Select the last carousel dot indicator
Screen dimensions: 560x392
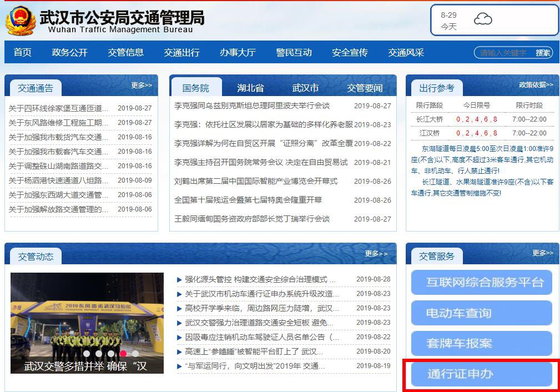tap(135, 353)
